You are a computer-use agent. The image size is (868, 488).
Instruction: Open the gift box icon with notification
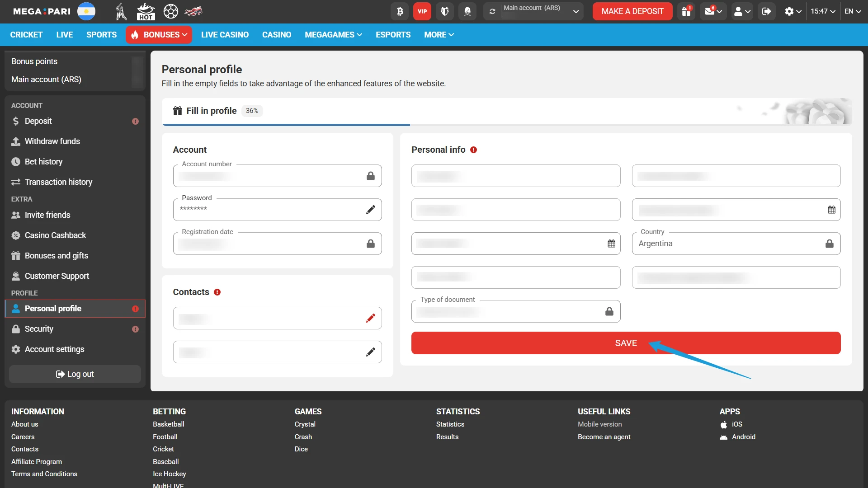coord(686,11)
